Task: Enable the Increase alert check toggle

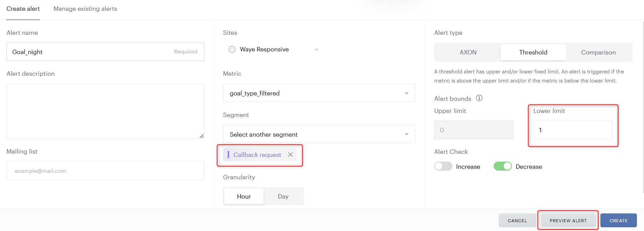Action: [443, 166]
